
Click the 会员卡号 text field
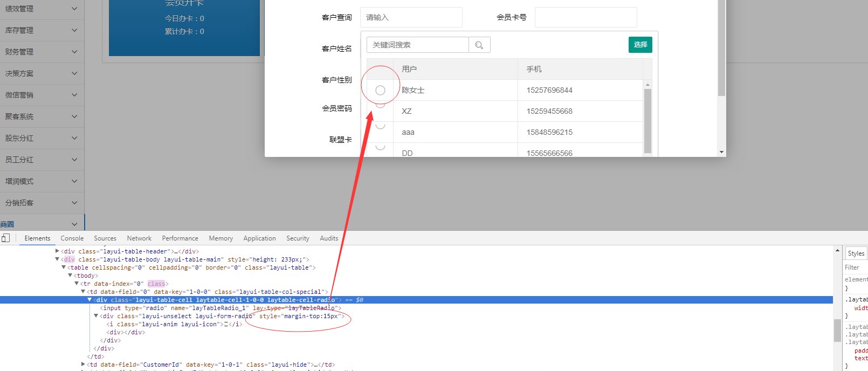[585, 17]
